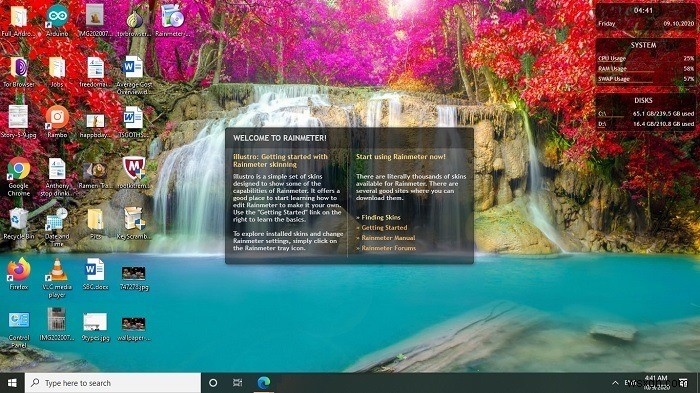Expand the hidden tray icons chevron

tap(615, 383)
